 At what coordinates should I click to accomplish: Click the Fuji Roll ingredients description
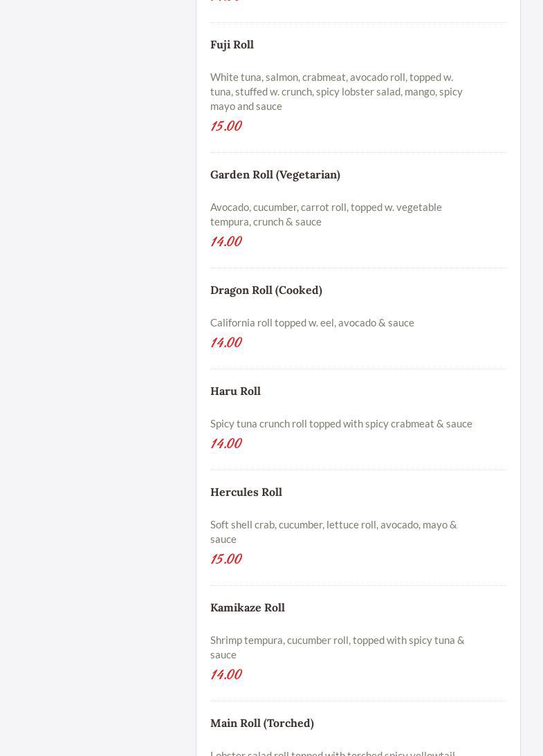336,91
